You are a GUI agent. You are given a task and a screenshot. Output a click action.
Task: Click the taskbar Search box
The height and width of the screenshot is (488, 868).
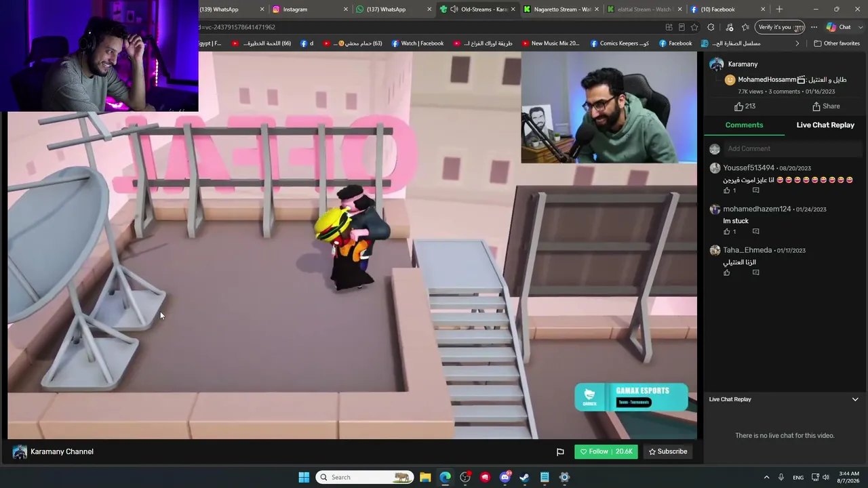pos(365,477)
